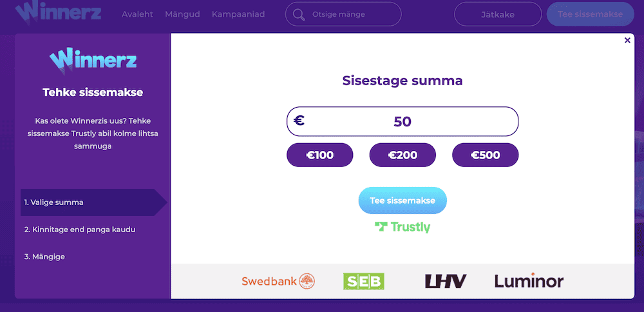Pick the €500 preset amount
The image size is (644, 312).
coord(486,155)
